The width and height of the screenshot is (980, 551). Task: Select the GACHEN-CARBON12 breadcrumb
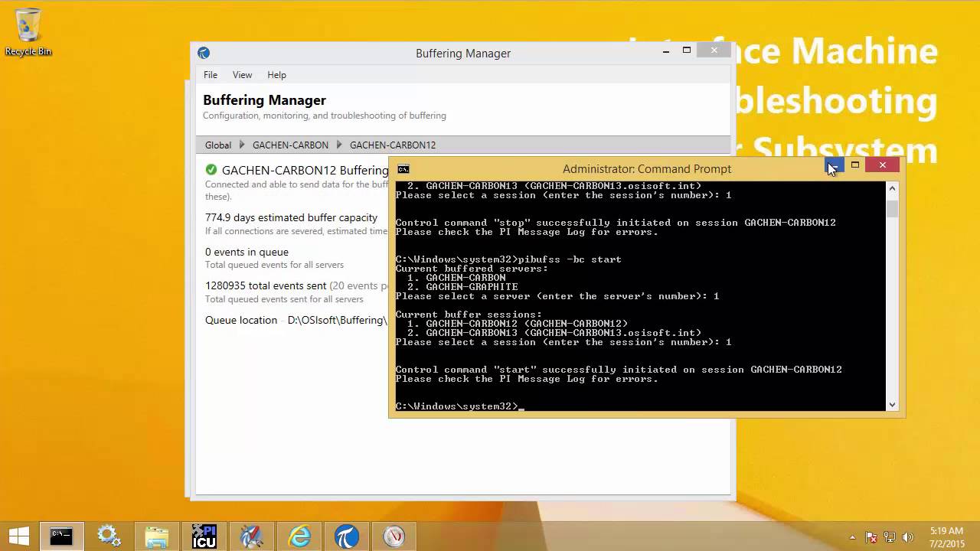click(x=393, y=145)
